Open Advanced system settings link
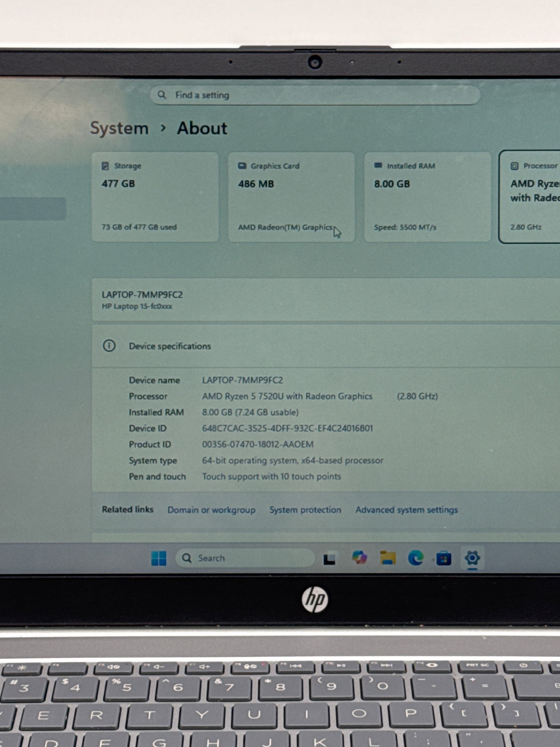 [x=406, y=510]
